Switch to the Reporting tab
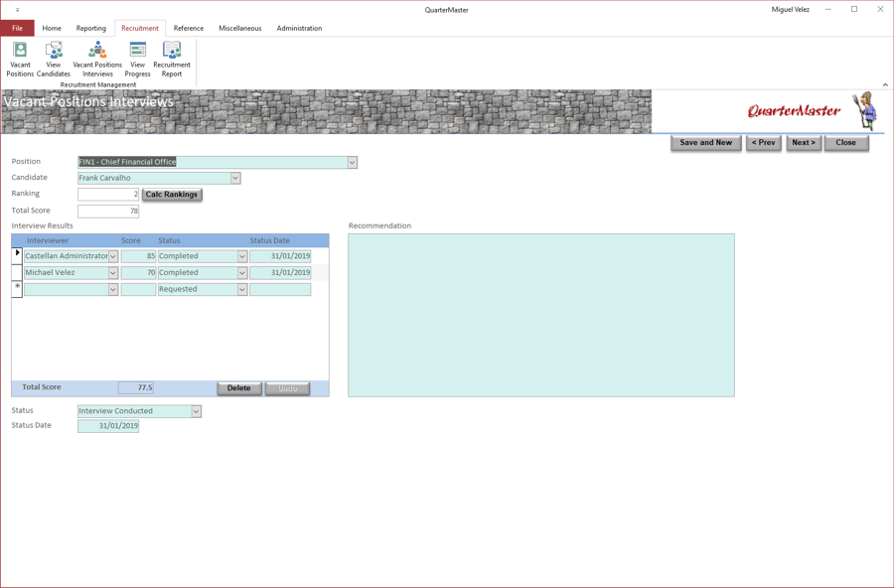894x588 pixels. [x=91, y=28]
